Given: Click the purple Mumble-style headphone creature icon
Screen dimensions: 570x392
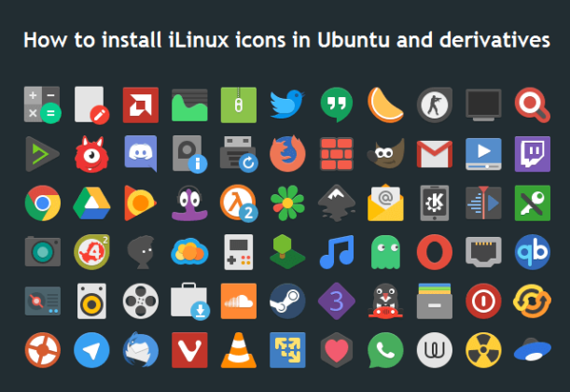Looking at the screenshot, I should pos(189,203).
